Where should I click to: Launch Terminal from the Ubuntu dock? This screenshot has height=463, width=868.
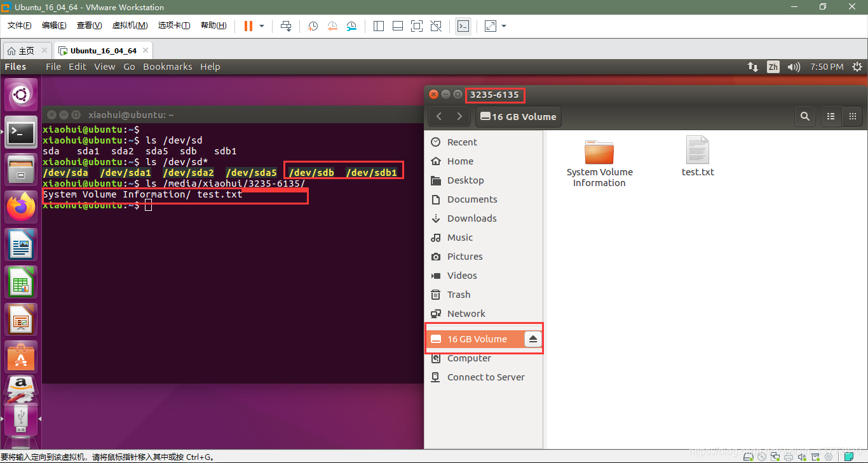click(x=22, y=133)
